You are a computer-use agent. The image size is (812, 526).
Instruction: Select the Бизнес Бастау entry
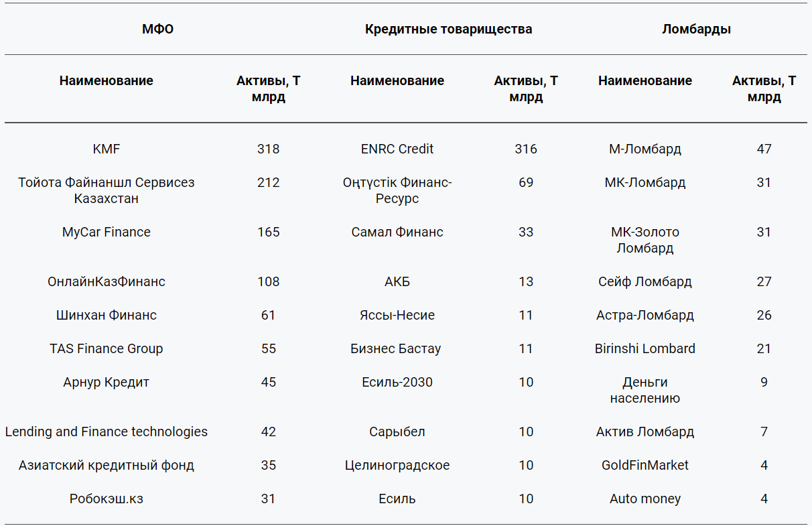(397, 348)
